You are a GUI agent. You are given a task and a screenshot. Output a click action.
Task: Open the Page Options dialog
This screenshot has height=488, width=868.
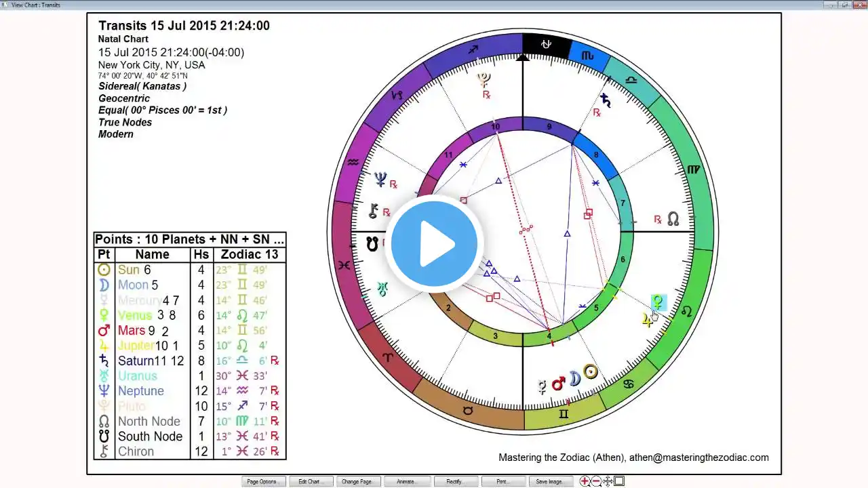[262, 481]
